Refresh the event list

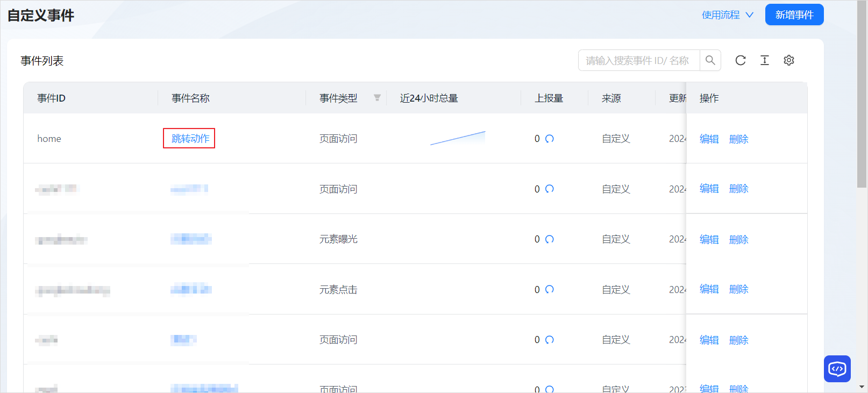pyautogui.click(x=741, y=60)
